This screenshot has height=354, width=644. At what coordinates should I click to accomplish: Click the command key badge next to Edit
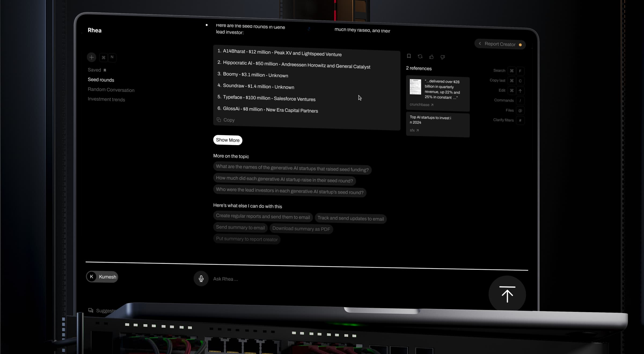coord(512,91)
